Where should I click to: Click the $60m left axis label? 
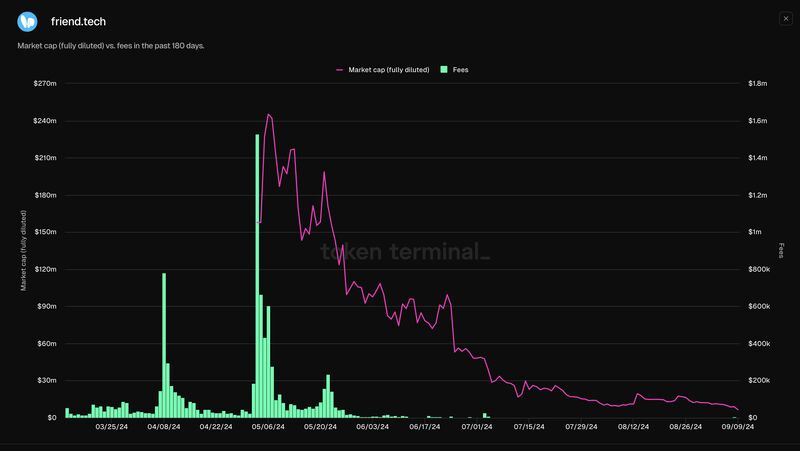click(x=47, y=343)
